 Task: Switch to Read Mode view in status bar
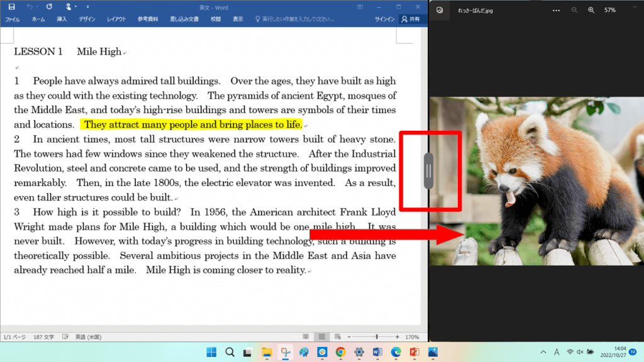pos(306,337)
